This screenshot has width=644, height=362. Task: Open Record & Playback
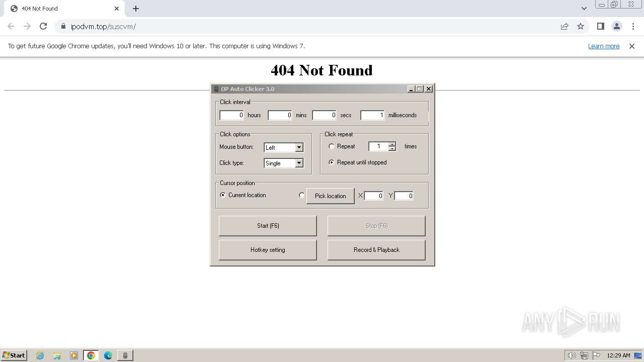click(x=376, y=250)
